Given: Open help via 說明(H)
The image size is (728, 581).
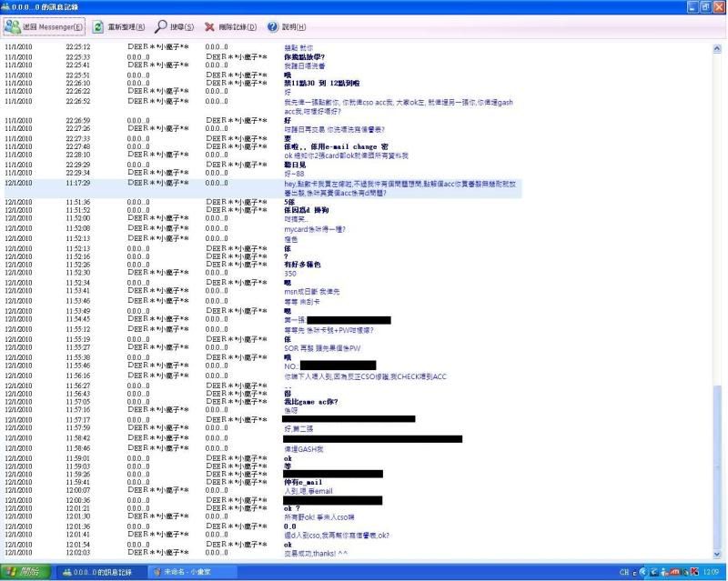Looking at the screenshot, I should 287,27.
